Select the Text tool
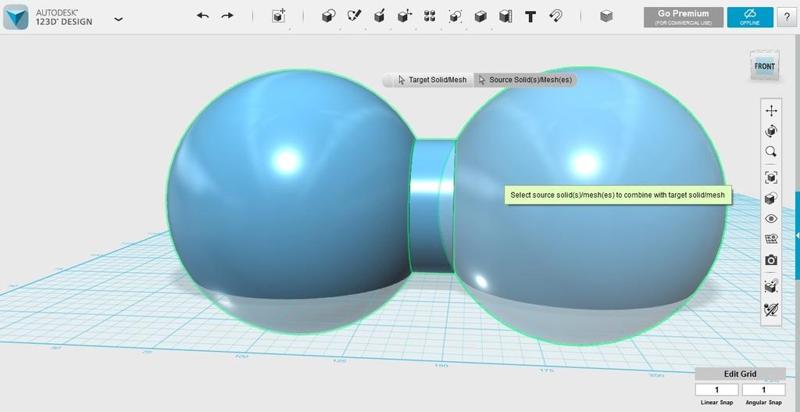Image resolution: width=800 pixels, height=412 pixels. tap(531, 17)
